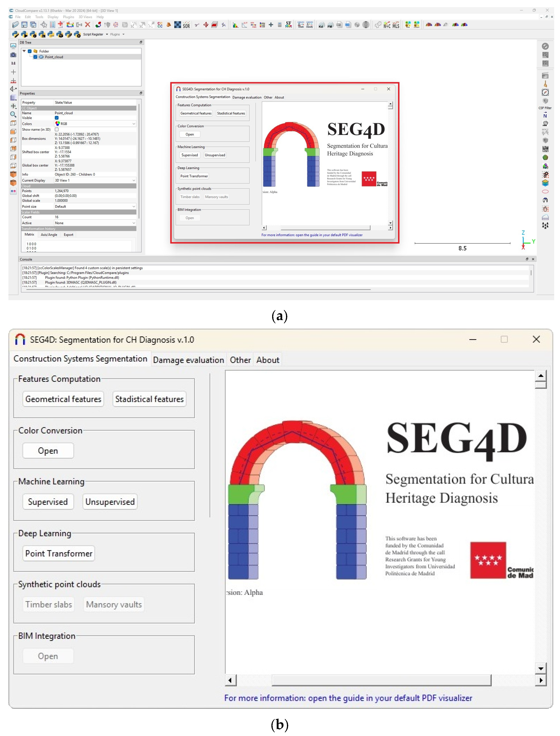The image size is (560, 736).
Task: Open the 3D Views menu
Action: coord(85,17)
